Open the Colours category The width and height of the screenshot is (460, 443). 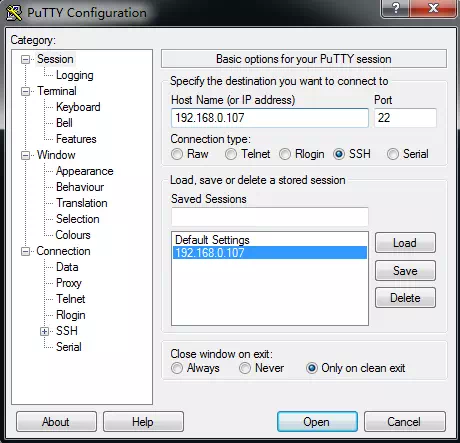pyautogui.click(x=73, y=235)
